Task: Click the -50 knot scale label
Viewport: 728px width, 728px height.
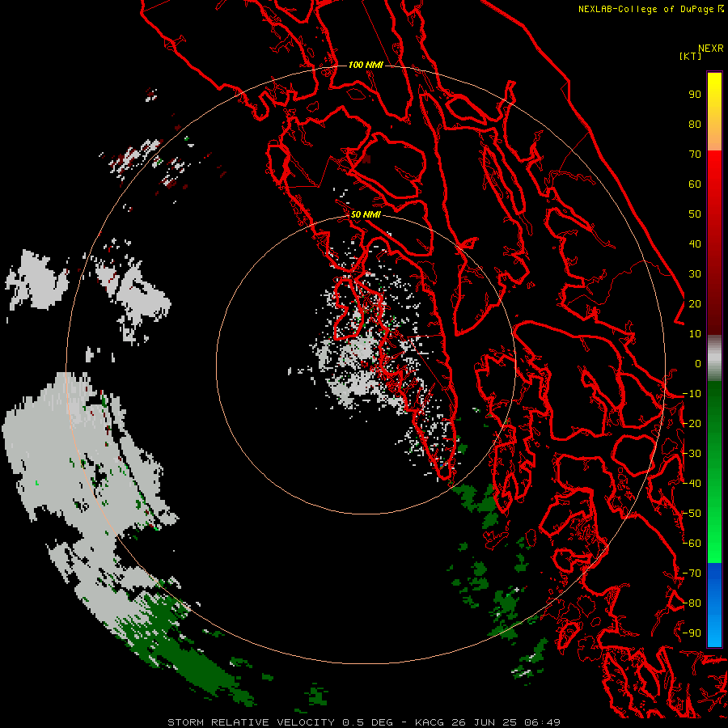Action: [x=692, y=514]
